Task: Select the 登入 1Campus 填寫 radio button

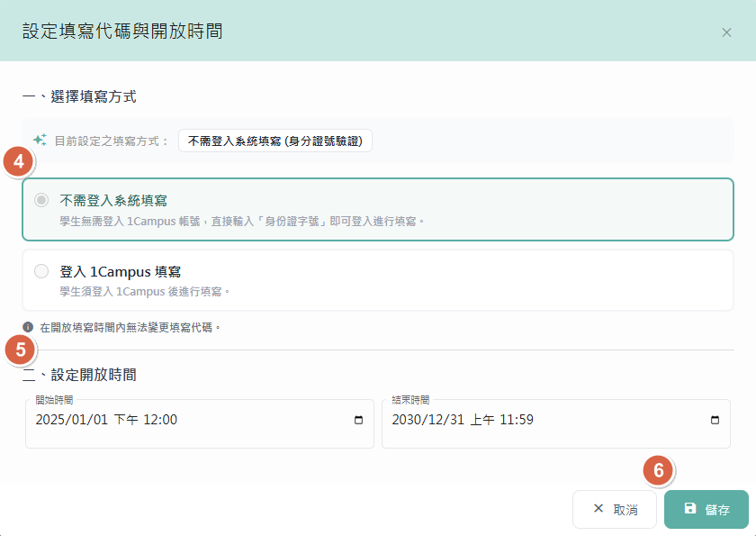Action: pyautogui.click(x=41, y=271)
